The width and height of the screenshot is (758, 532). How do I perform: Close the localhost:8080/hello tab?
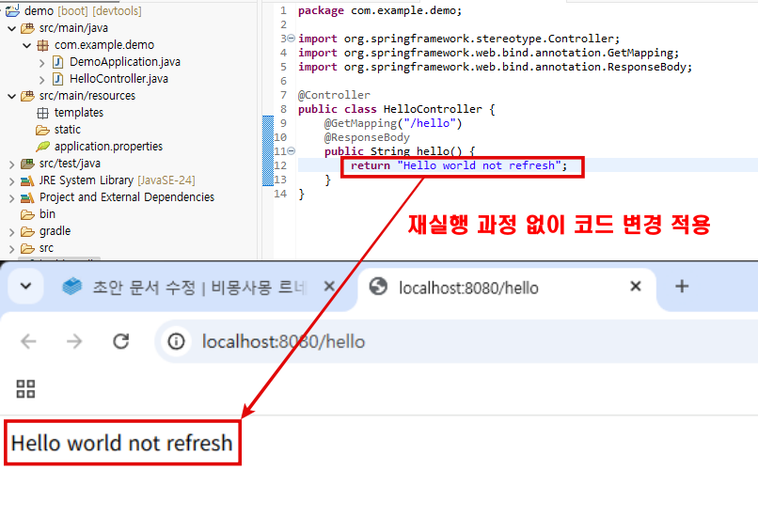click(x=636, y=287)
